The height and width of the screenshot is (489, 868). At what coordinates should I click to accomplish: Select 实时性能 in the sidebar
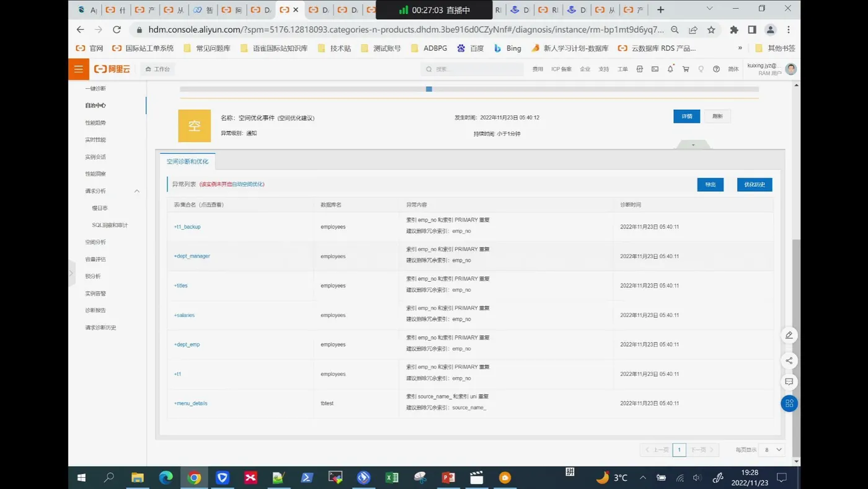tap(95, 140)
